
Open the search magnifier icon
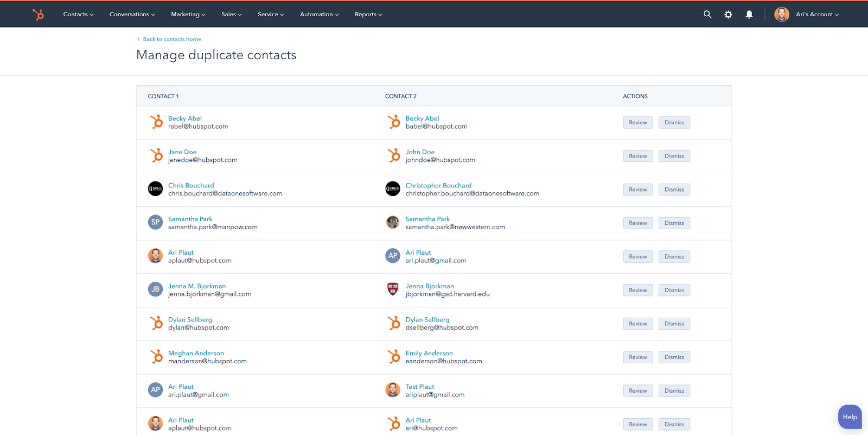pyautogui.click(x=707, y=15)
